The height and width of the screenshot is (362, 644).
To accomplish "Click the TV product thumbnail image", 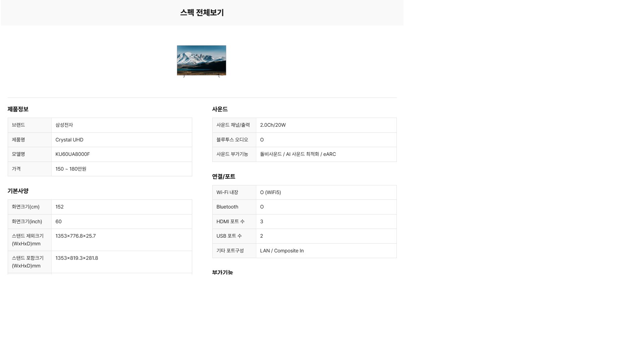I will click(202, 61).
